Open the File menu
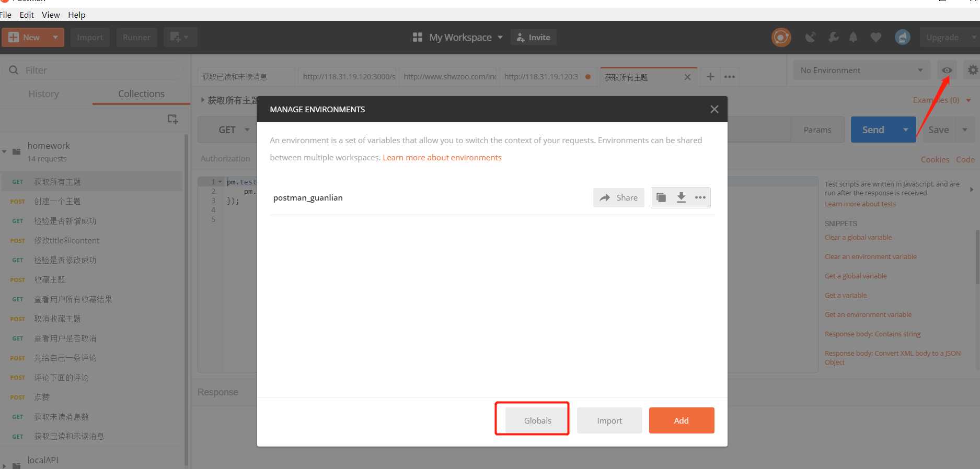This screenshot has width=980, height=469. [x=6, y=15]
